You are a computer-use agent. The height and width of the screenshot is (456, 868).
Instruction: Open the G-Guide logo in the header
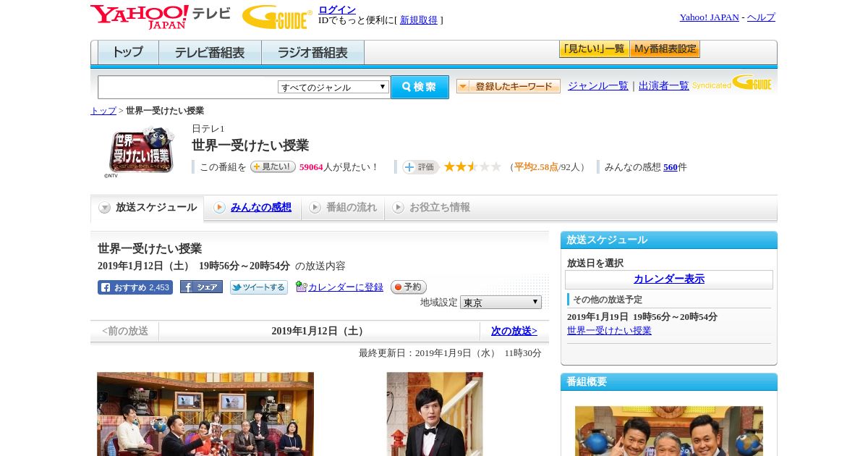(277, 17)
